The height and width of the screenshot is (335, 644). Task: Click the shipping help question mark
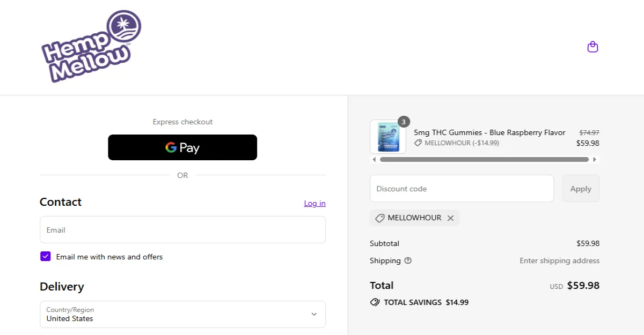408,261
